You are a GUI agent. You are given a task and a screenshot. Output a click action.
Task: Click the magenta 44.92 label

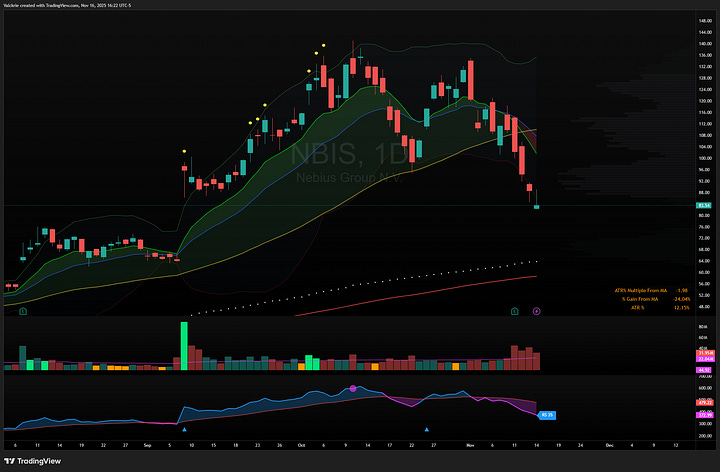click(703, 370)
